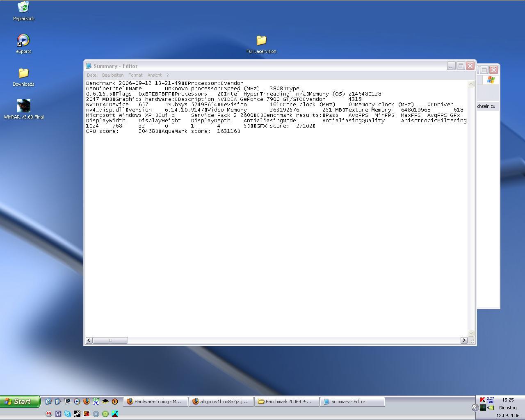
Task: Click the horizontal scrollbar right arrow
Action: 464,340
